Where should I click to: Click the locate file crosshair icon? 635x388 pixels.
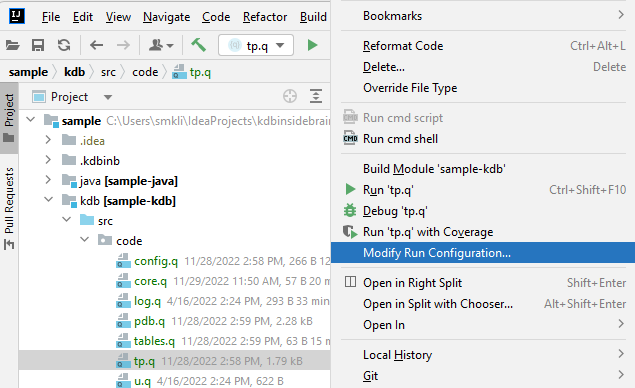290,96
